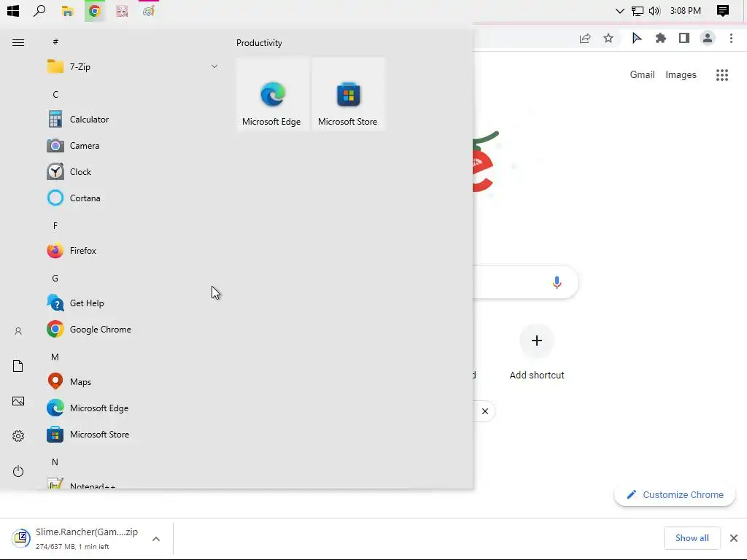The image size is (747, 560).
Task: Open the 7-Zip folder entry
Action: pyautogui.click(x=133, y=66)
